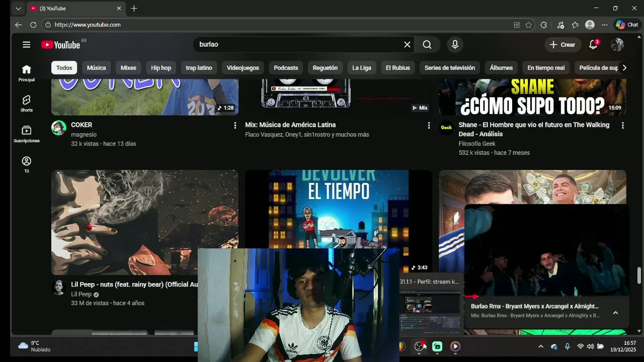This screenshot has height=362, width=644.
Task: Show more filter chips with right chevron
Action: click(x=624, y=68)
